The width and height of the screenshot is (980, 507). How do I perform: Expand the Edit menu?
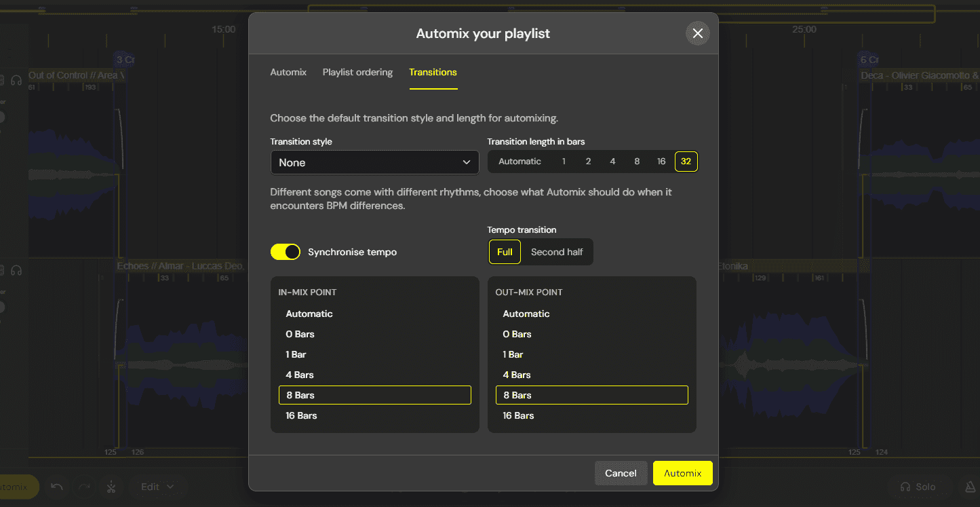pos(157,487)
